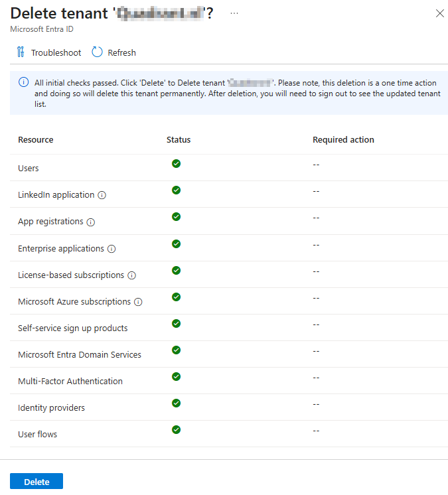Screen dimensions: 448x495
Task: Click the required action dashes for Users
Action: (x=316, y=165)
